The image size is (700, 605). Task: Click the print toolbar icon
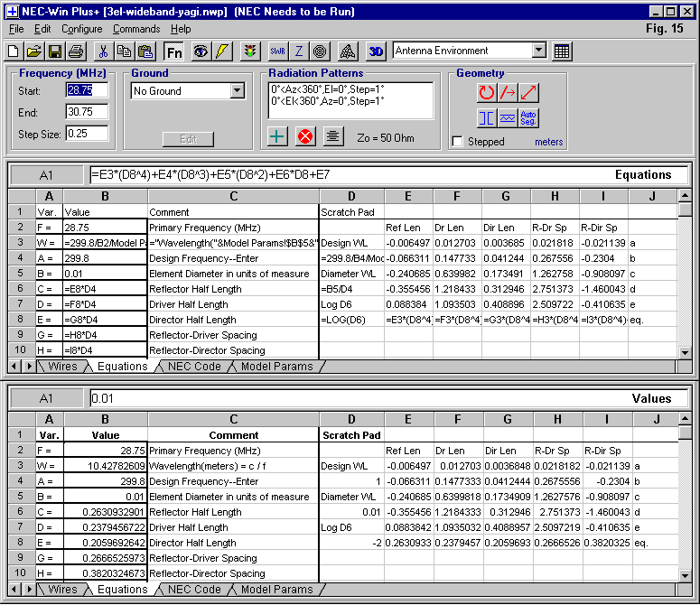(x=77, y=51)
